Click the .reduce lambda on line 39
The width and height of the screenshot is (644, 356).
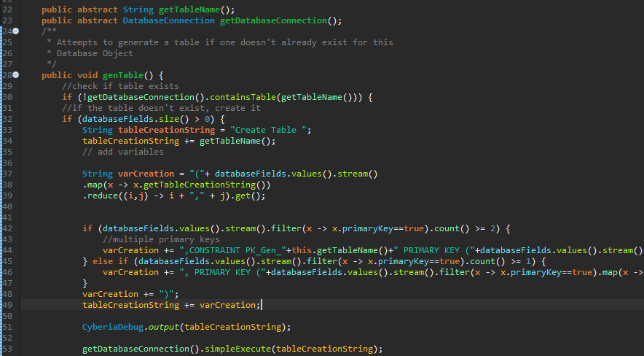click(173, 196)
